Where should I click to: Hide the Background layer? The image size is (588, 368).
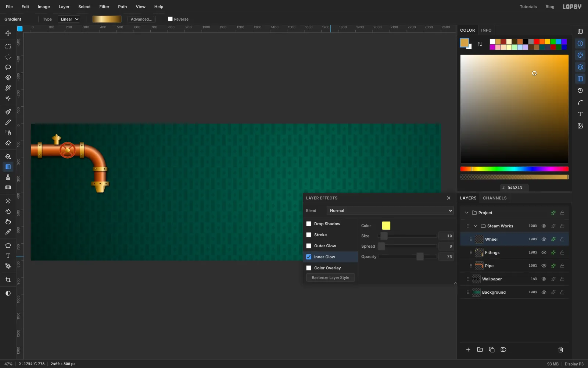point(544,292)
